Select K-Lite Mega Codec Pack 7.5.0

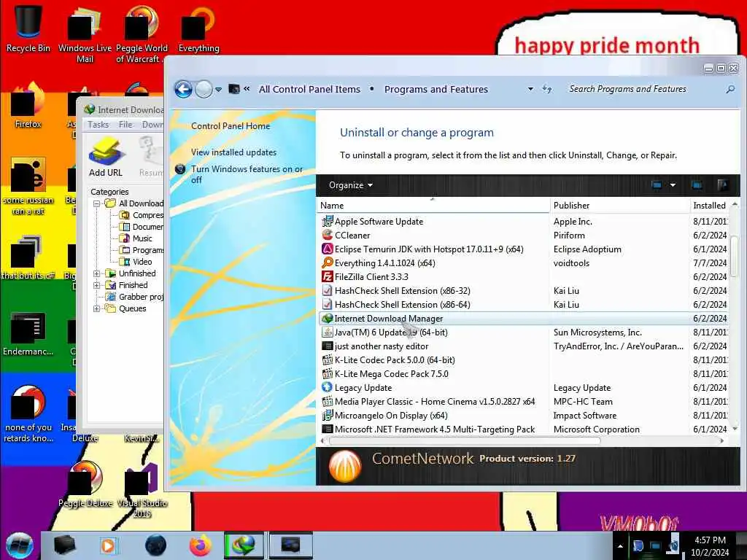tap(523, 374)
